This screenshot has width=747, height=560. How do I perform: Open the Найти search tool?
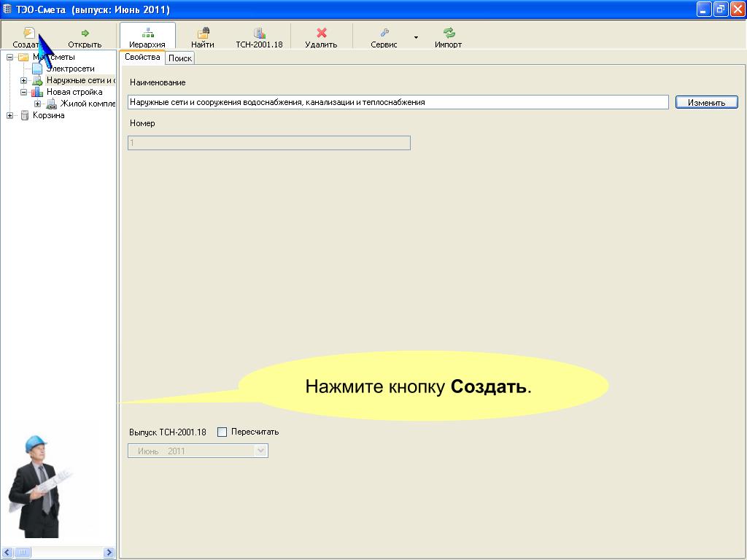(203, 37)
